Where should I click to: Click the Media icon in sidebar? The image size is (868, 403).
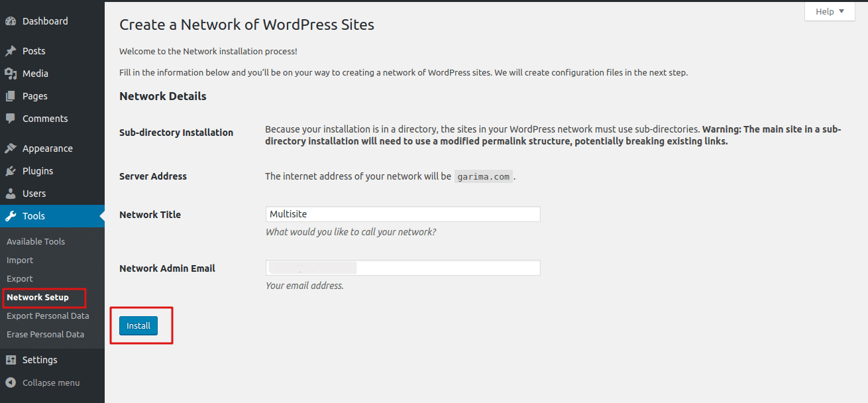click(x=11, y=74)
